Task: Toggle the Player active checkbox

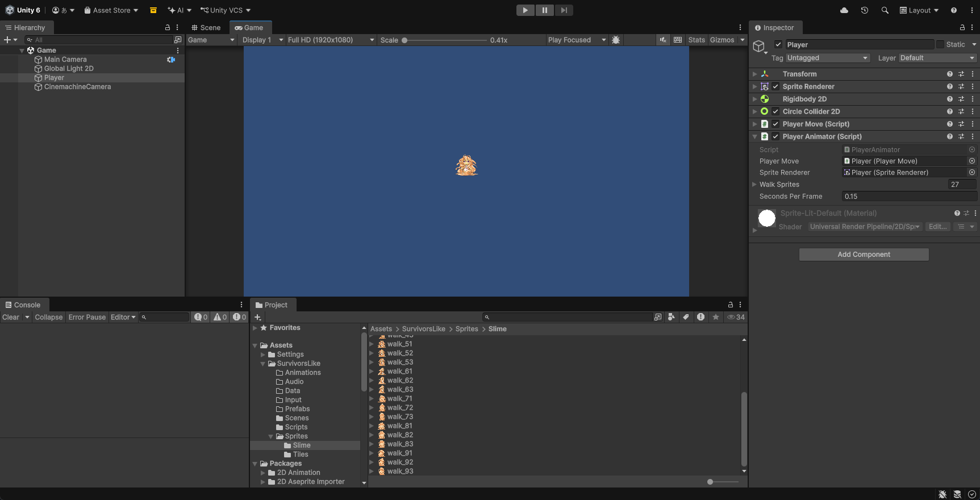Action: [x=778, y=44]
